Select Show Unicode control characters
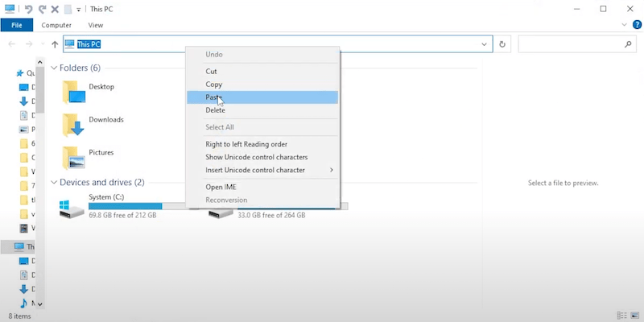Viewport: 644px width, 322px height. click(262, 157)
